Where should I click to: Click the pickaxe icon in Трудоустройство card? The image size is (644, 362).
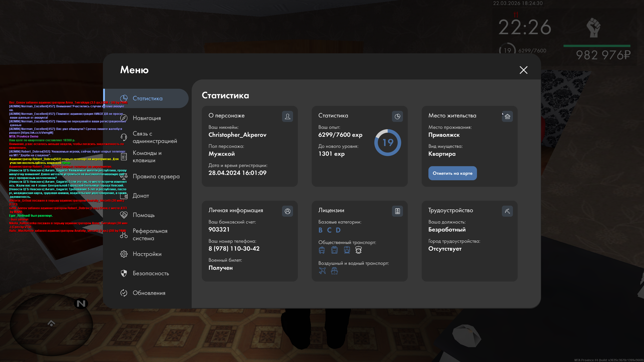[x=507, y=211]
